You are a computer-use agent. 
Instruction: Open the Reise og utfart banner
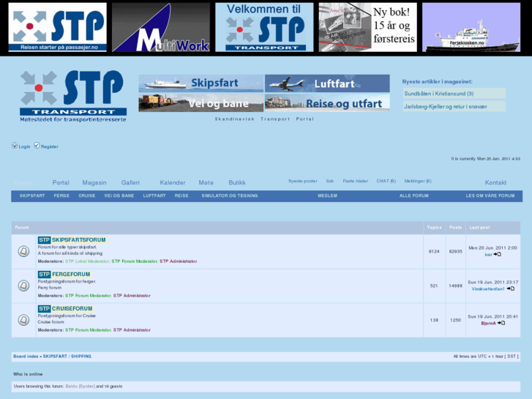(x=327, y=103)
